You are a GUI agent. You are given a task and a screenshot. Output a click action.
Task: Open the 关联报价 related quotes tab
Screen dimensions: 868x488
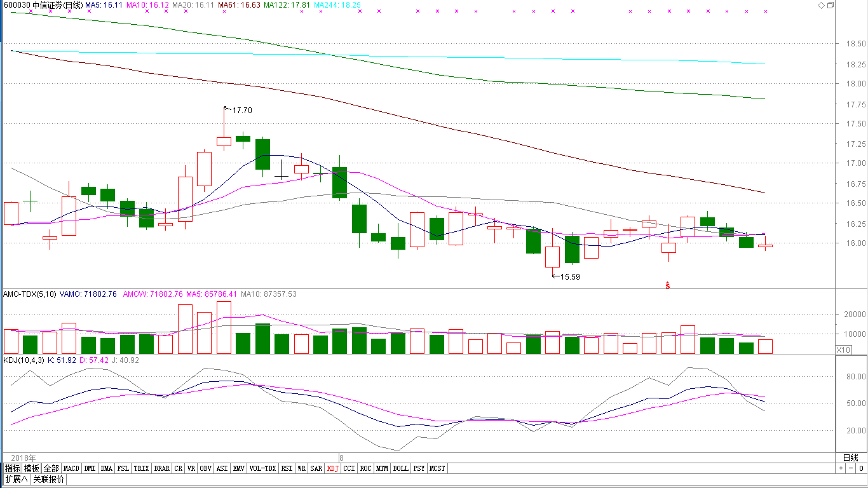[x=48, y=479]
